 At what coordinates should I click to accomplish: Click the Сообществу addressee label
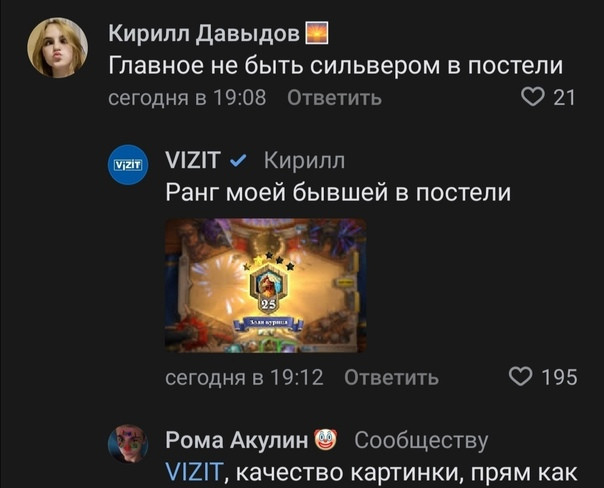click(x=421, y=441)
